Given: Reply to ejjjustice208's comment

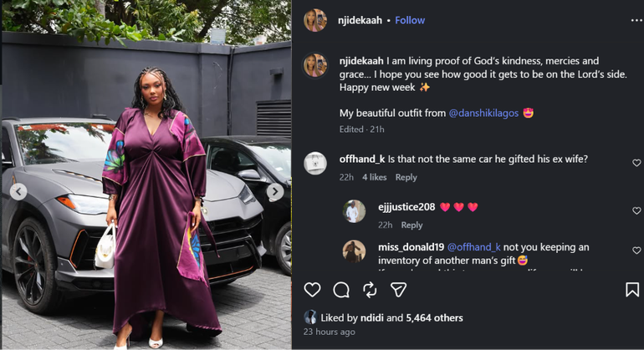Looking at the screenshot, I should pos(411,225).
